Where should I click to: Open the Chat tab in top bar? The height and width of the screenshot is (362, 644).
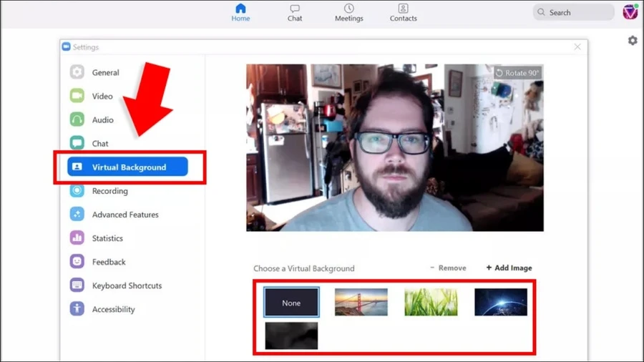pyautogui.click(x=295, y=13)
